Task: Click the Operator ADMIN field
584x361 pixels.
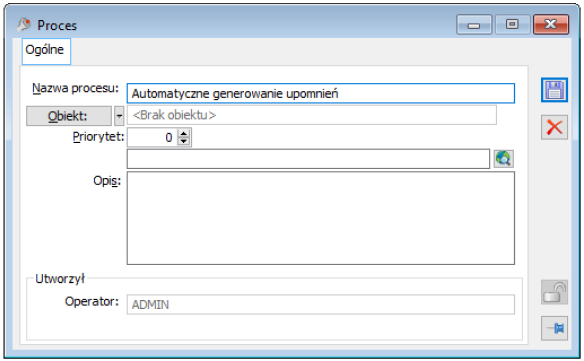Action: pyautogui.click(x=321, y=304)
